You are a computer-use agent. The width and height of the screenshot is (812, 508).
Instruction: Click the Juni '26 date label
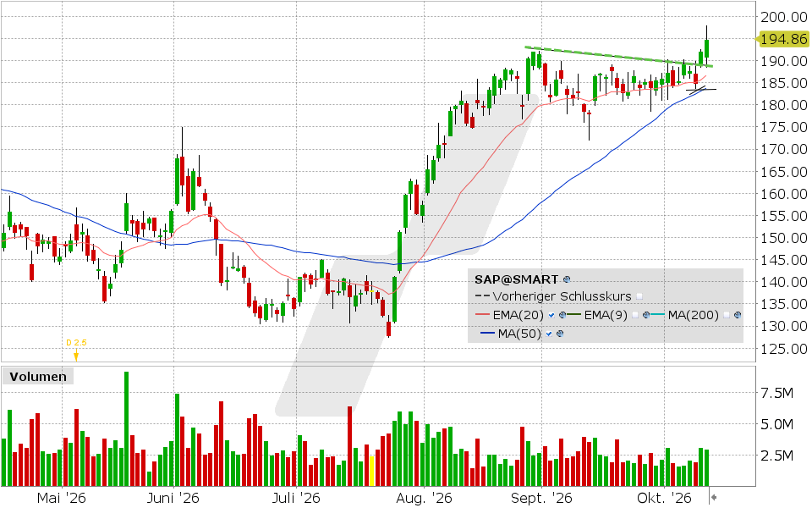coord(173,498)
